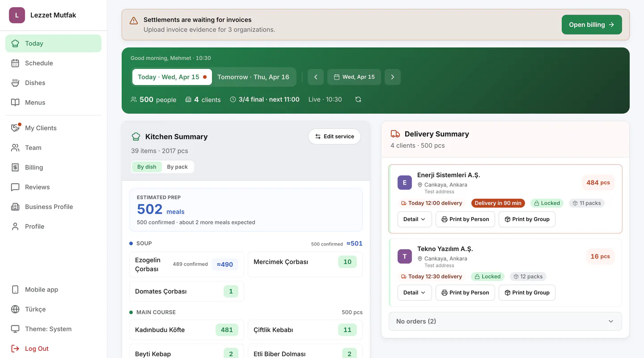Log Out of the account
This screenshot has width=644, height=358.
click(54, 349)
